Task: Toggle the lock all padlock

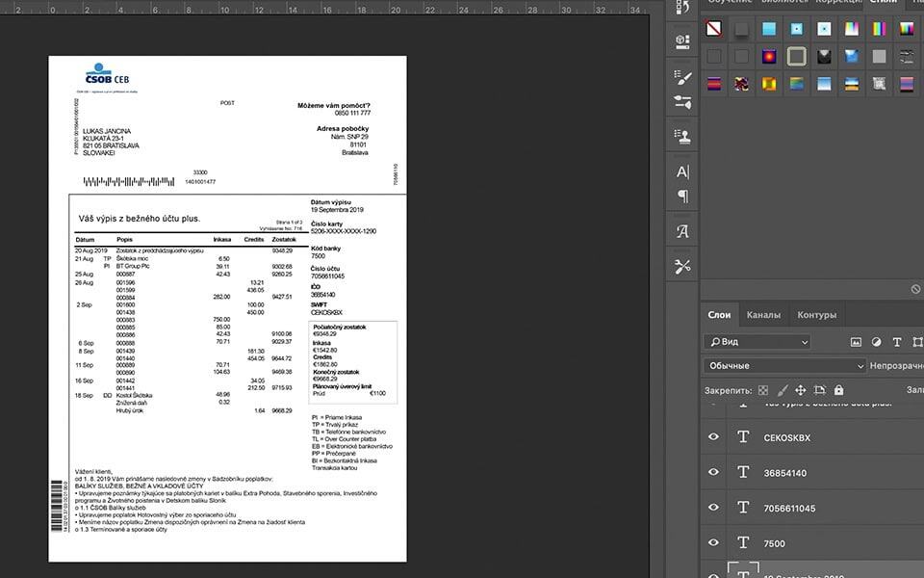Action: point(838,390)
